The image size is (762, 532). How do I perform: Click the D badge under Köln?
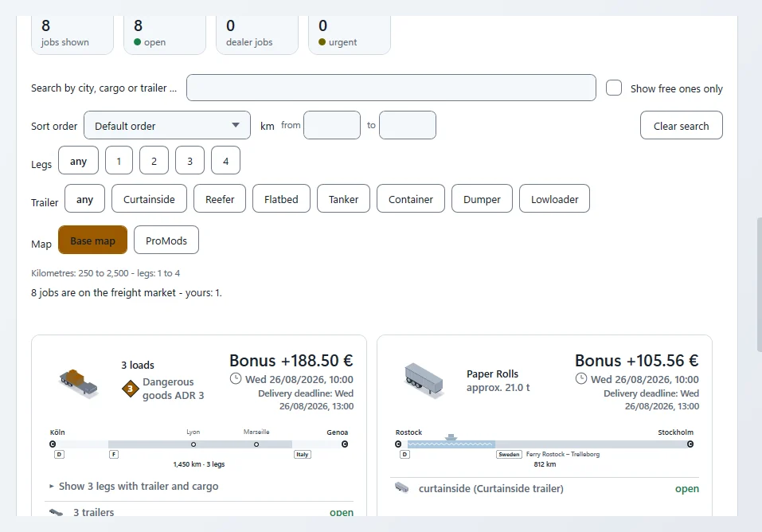(x=59, y=454)
